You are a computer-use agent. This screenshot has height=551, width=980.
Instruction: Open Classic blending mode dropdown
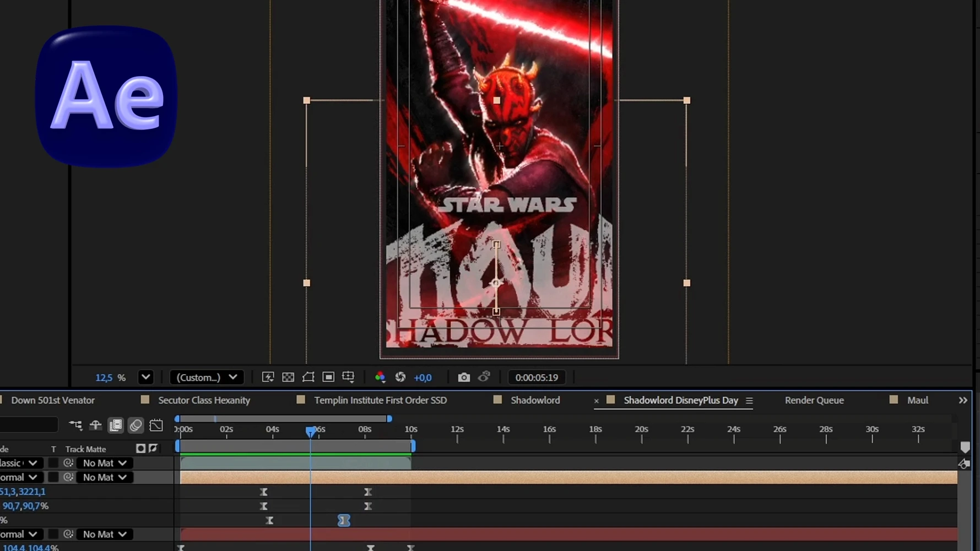(20, 463)
